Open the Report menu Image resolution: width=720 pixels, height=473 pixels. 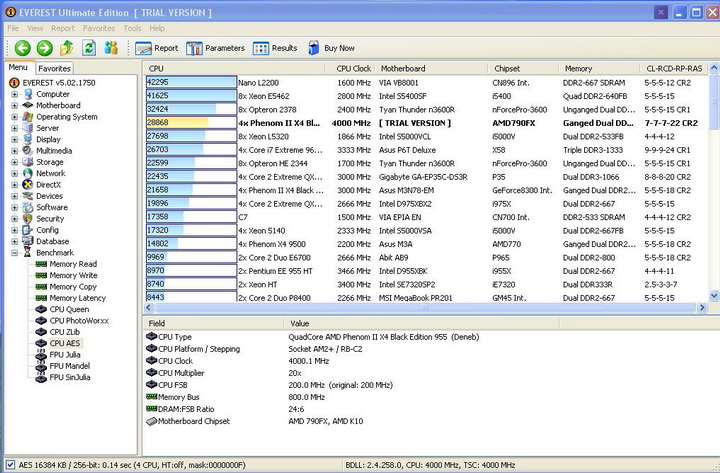click(62, 28)
